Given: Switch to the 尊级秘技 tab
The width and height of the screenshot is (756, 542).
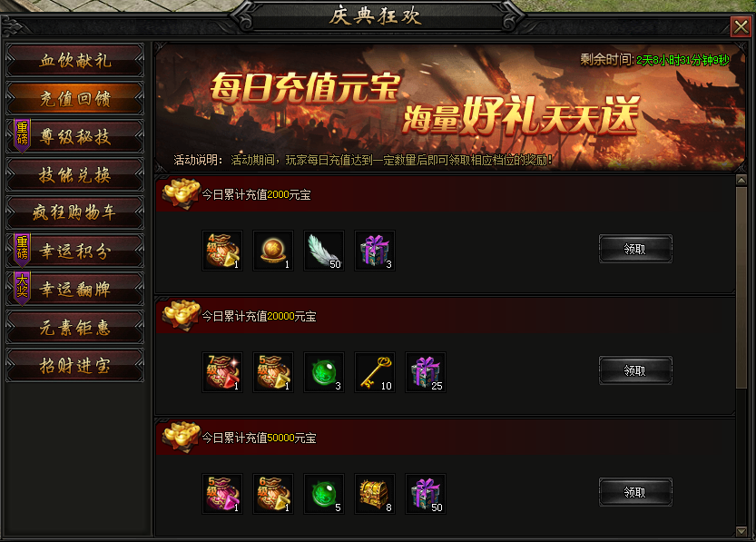Looking at the screenshot, I should (x=74, y=136).
